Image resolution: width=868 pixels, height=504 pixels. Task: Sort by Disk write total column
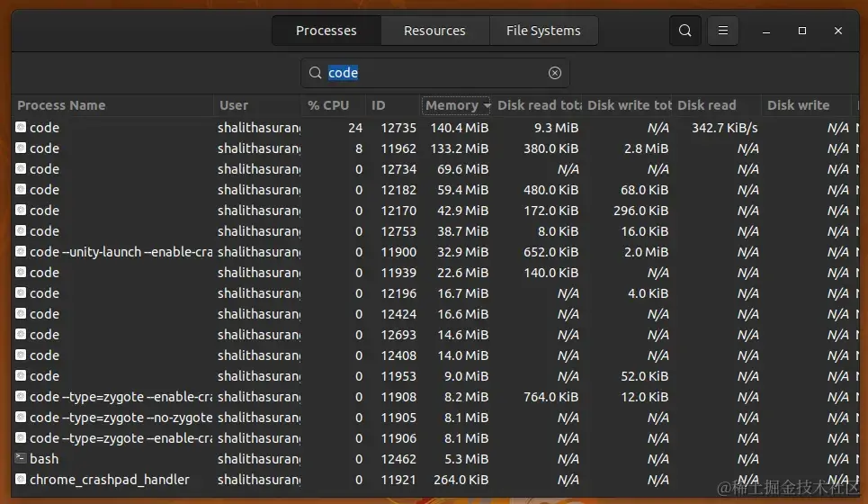point(627,105)
